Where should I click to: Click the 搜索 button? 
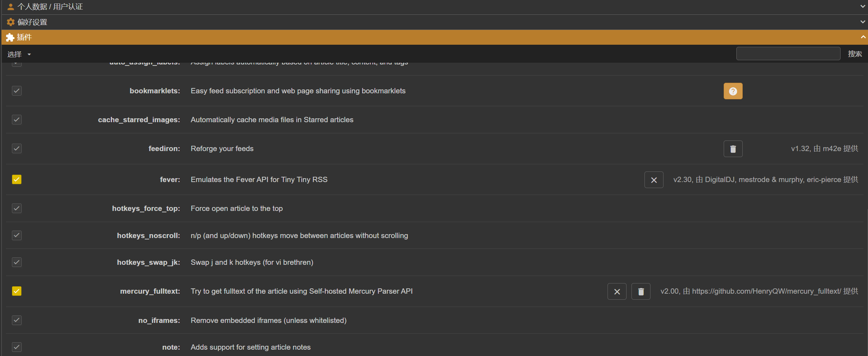click(855, 54)
